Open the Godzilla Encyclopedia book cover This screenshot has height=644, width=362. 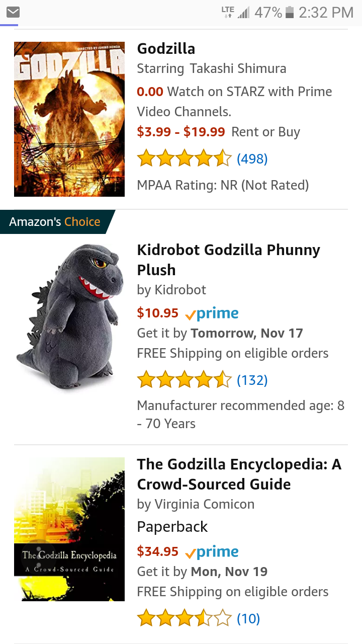pos(69,529)
